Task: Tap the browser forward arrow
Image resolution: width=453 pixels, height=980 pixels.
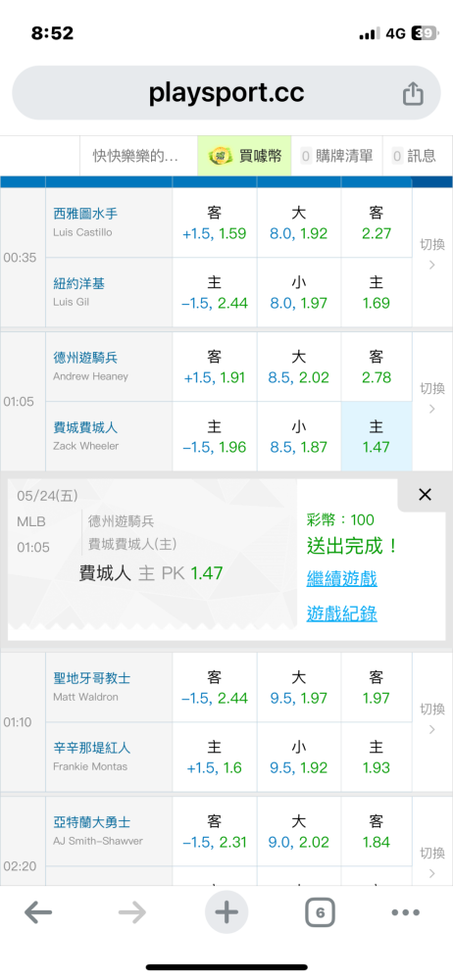Action: click(132, 913)
